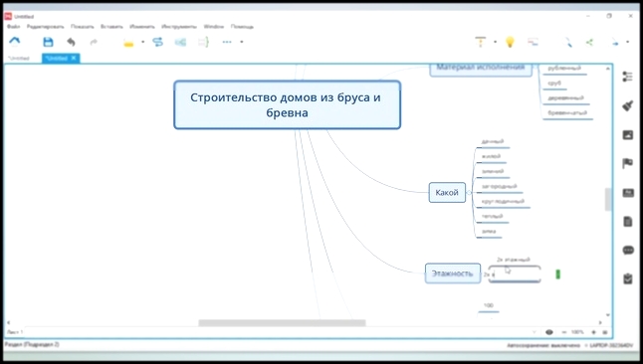Open the Window menu
This screenshot has height=364, width=643.
coord(214,27)
